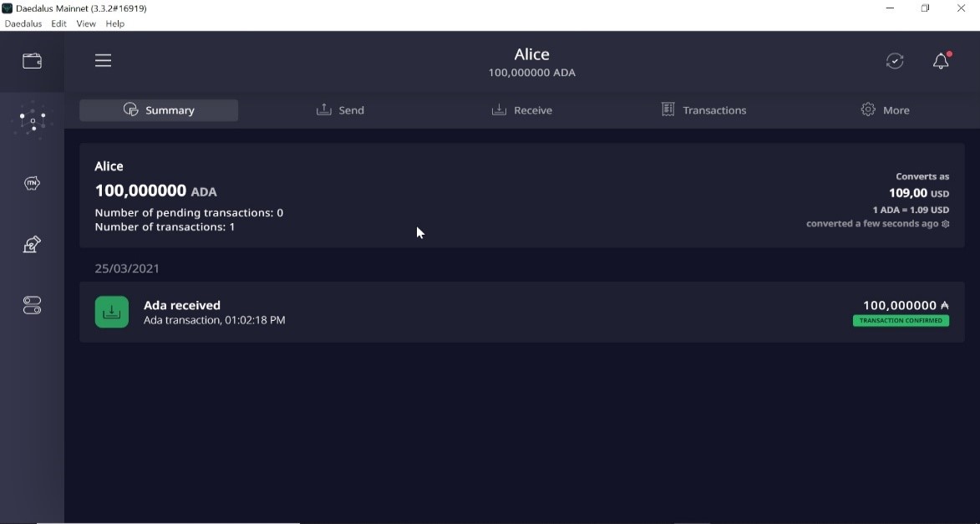Minimize the Daedalus window
The width and height of the screenshot is (980, 524).
[x=890, y=8]
